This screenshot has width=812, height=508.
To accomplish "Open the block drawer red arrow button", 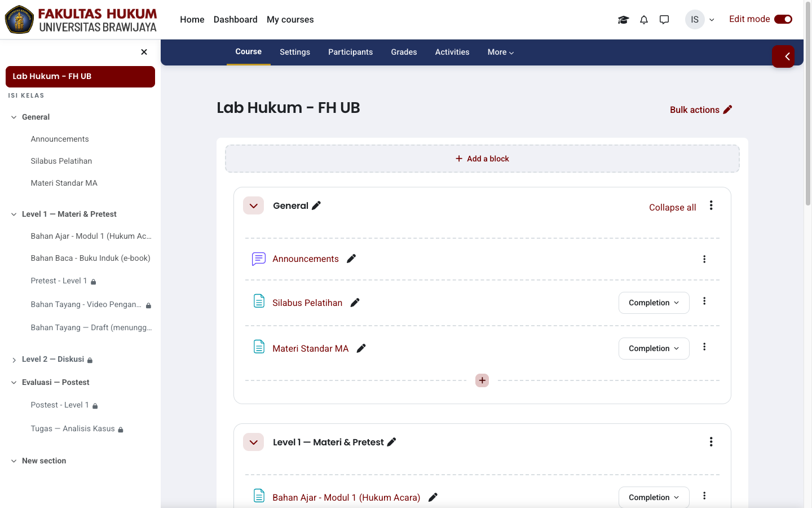I will coord(783,56).
